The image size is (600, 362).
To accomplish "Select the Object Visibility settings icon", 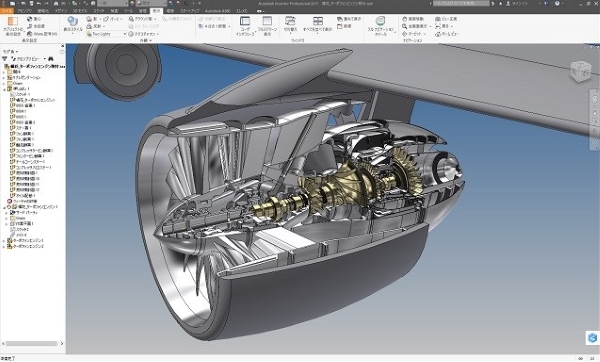I will [13, 26].
